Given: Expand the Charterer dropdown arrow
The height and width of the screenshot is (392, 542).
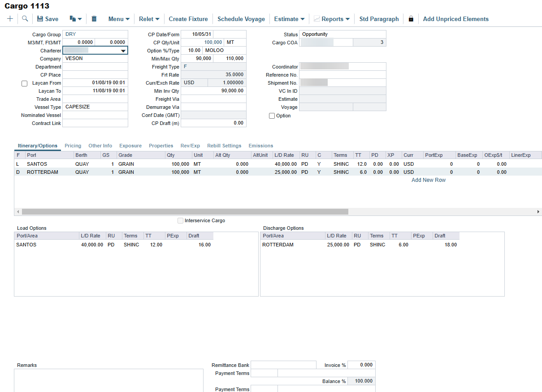Looking at the screenshot, I should coord(123,51).
